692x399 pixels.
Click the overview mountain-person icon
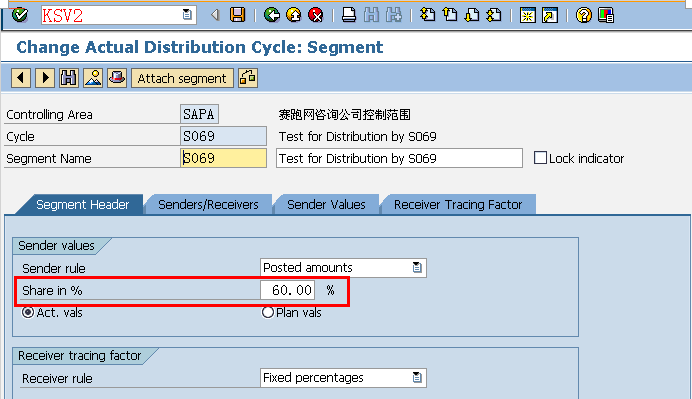tap(93, 78)
